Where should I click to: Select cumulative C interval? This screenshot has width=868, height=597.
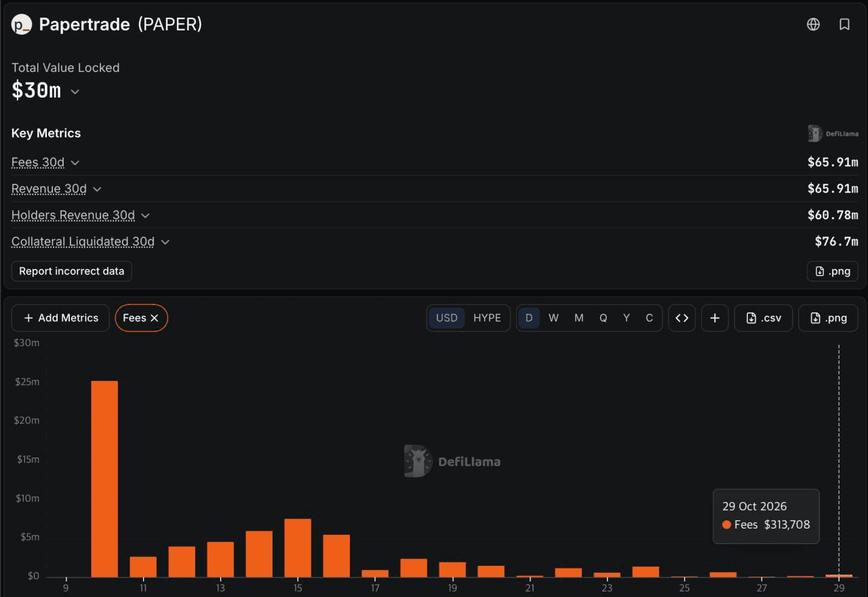649,318
